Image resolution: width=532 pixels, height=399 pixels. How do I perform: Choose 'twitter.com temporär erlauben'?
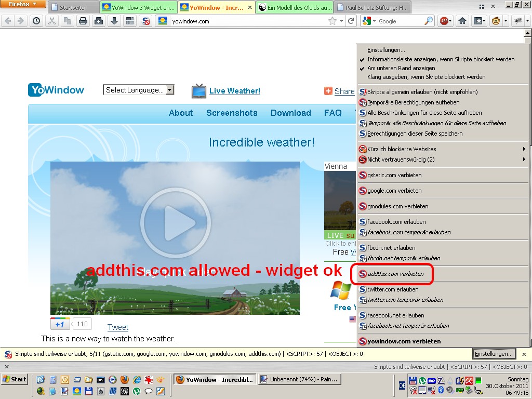[x=443, y=300]
